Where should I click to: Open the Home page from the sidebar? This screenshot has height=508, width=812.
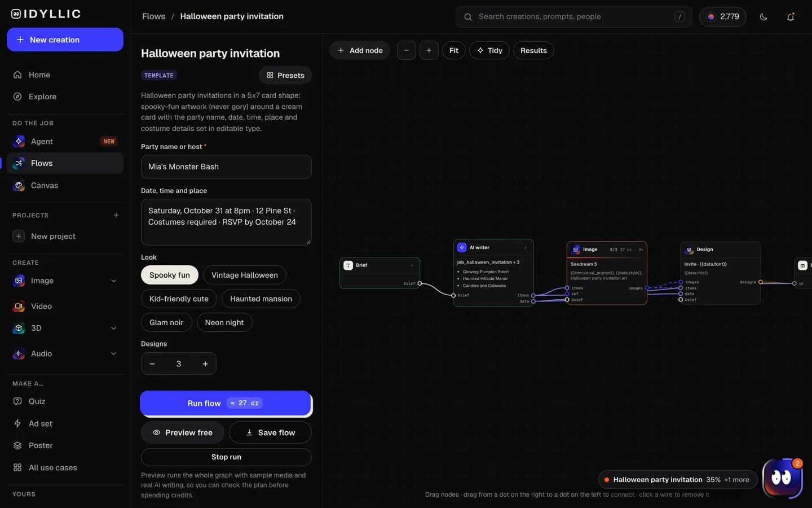[x=65, y=75]
